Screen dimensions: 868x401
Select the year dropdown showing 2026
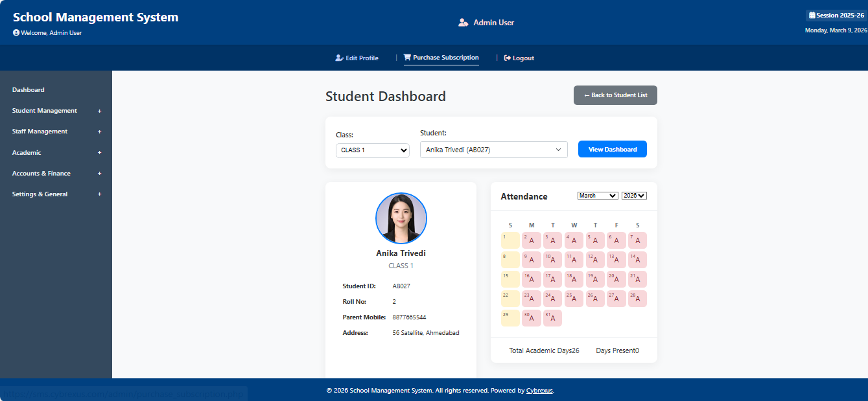tap(633, 195)
